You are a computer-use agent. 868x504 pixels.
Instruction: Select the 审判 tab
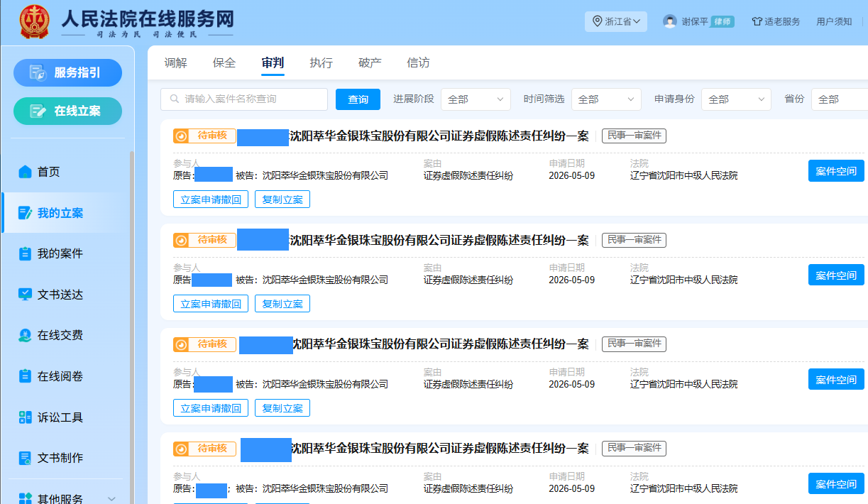pos(273,62)
